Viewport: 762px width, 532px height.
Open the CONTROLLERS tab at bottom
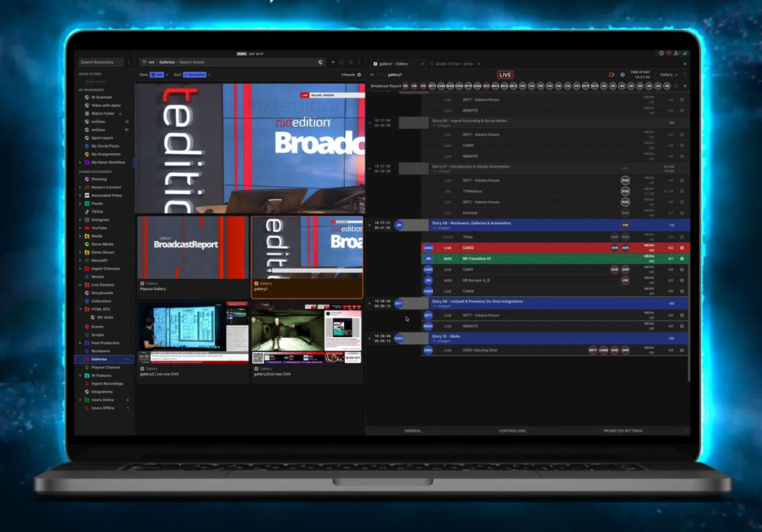512,431
